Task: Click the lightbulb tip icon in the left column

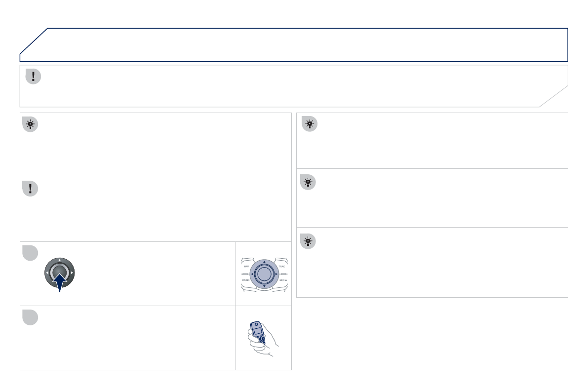Action: [30, 124]
